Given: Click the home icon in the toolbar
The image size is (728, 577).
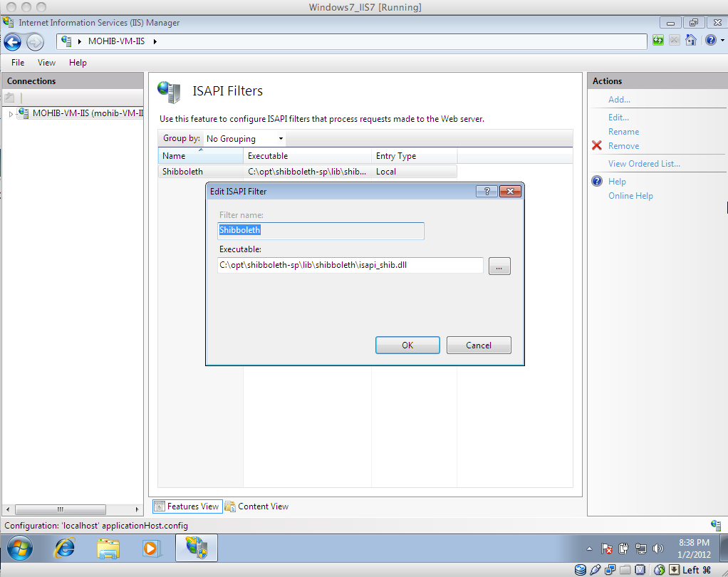Looking at the screenshot, I should click(690, 41).
